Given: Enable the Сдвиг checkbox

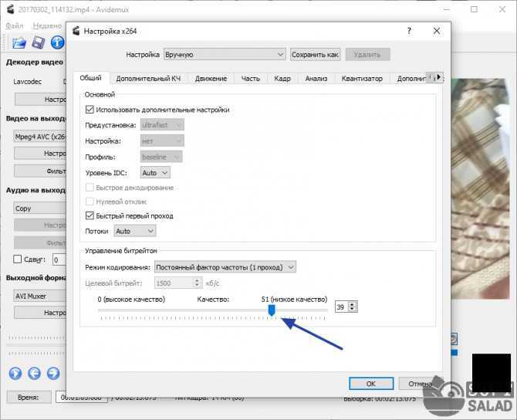Looking at the screenshot, I should click(18, 259).
